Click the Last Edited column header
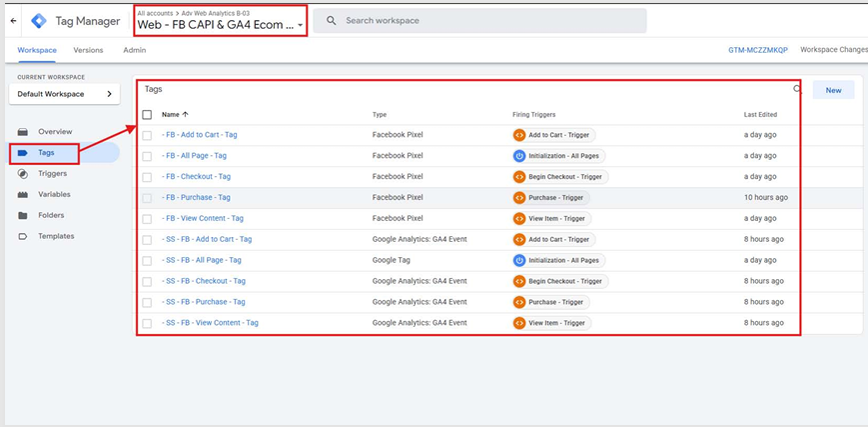 tap(760, 115)
